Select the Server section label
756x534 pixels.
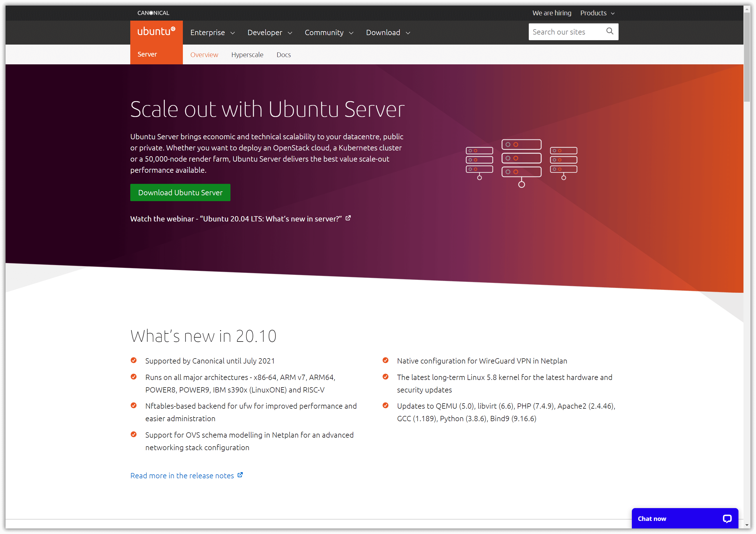click(147, 54)
